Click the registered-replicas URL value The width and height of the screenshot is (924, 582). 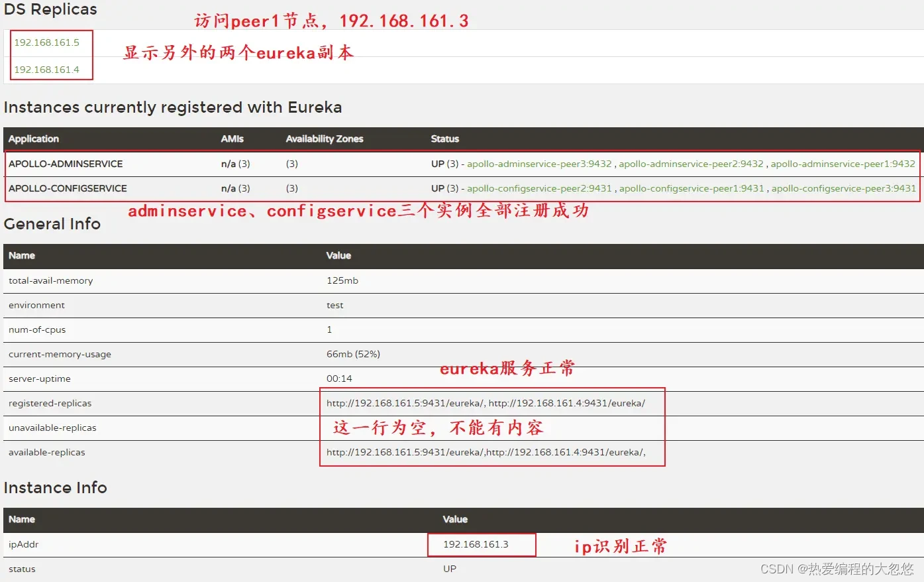click(x=486, y=403)
